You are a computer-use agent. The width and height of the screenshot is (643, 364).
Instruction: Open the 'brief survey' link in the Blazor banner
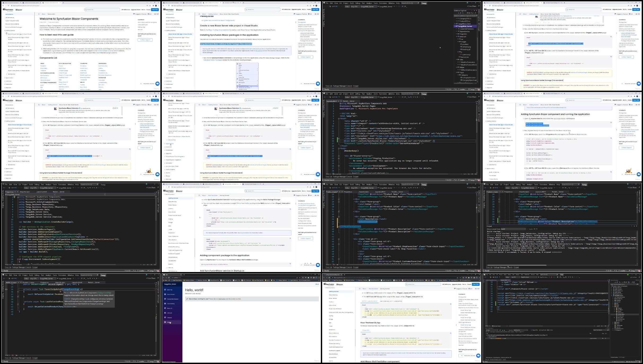tap(222, 299)
